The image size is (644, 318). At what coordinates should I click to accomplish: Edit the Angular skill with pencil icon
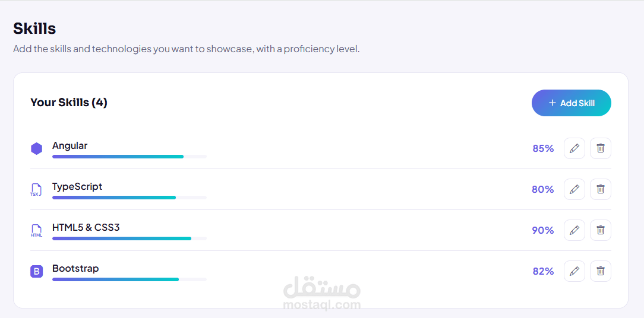[x=574, y=148]
